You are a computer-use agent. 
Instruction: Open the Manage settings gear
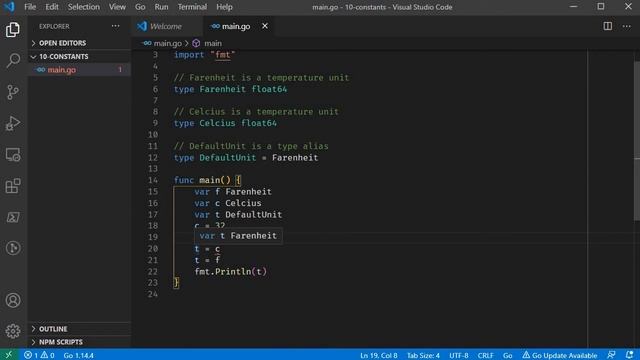click(x=13, y=331)
